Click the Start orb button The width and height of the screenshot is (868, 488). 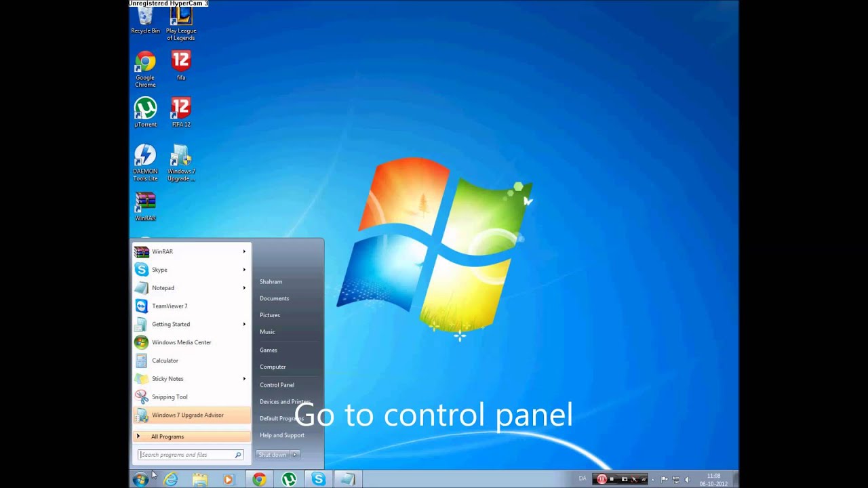click(140, 479)
